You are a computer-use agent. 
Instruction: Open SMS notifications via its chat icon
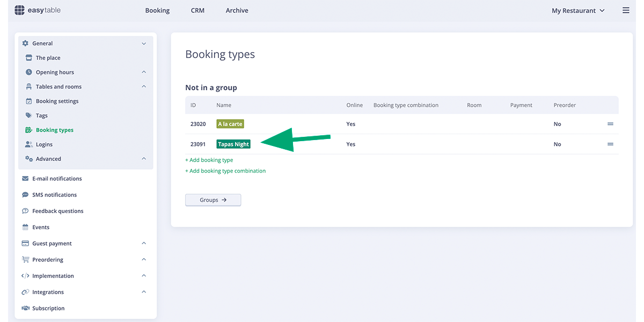pyautogui.click(x=25, y=194)
